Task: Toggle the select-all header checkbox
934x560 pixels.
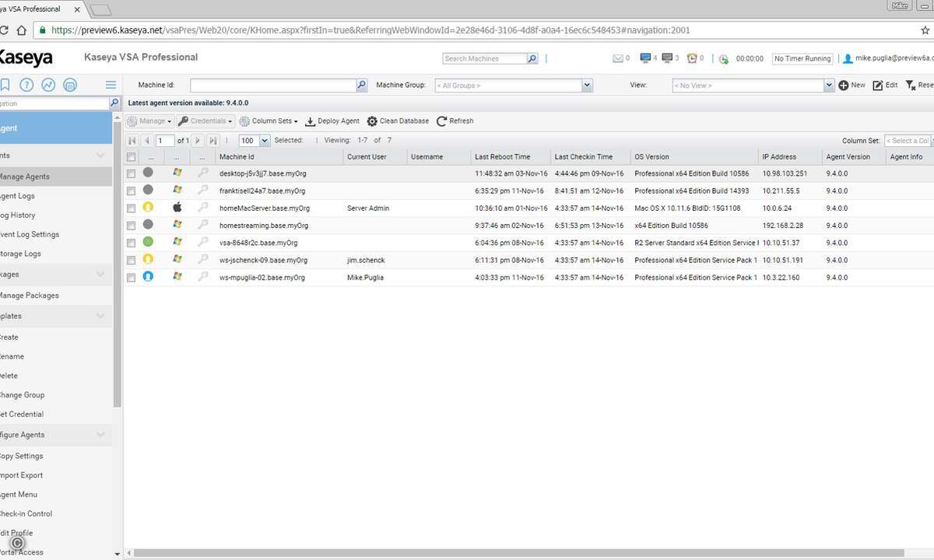Action: pos(131,157)
